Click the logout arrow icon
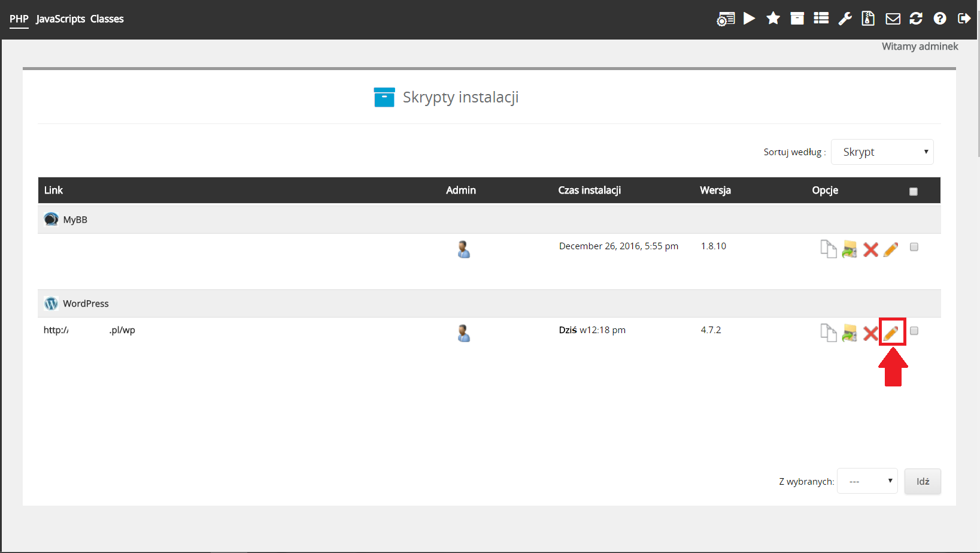980x553 pixels. click(964, 19)
